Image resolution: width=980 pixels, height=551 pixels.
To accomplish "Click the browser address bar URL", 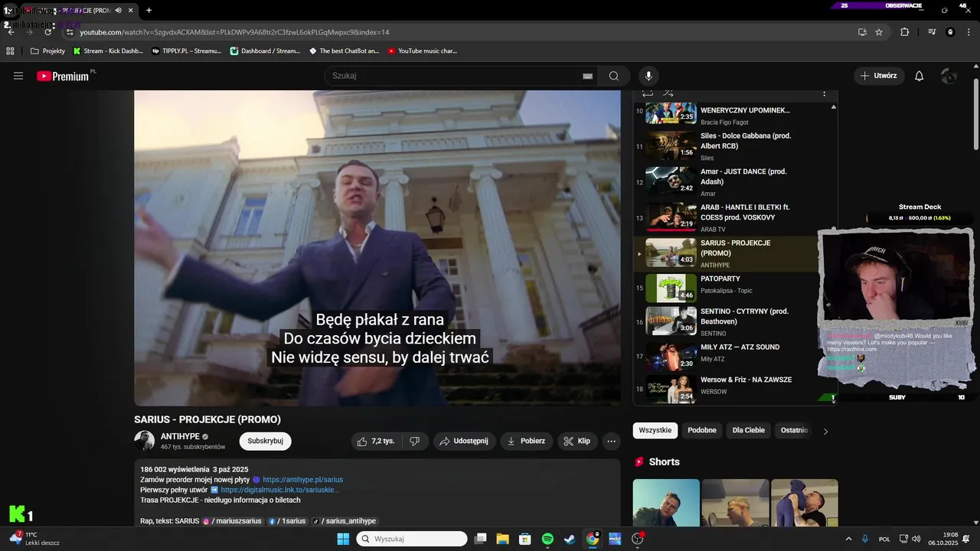I will tap(234, 32).
